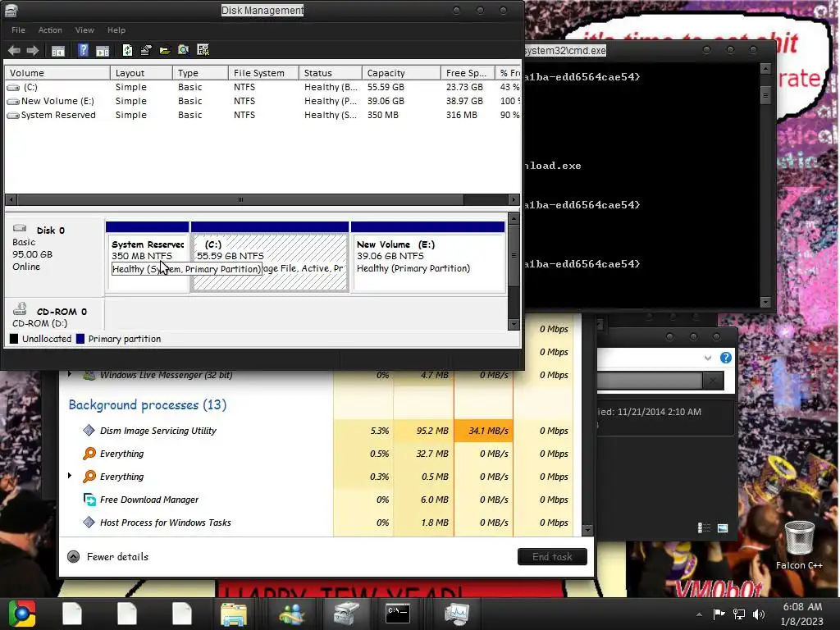Click left arrow of volume list horizontal scrollbar

tap(11, 200)
